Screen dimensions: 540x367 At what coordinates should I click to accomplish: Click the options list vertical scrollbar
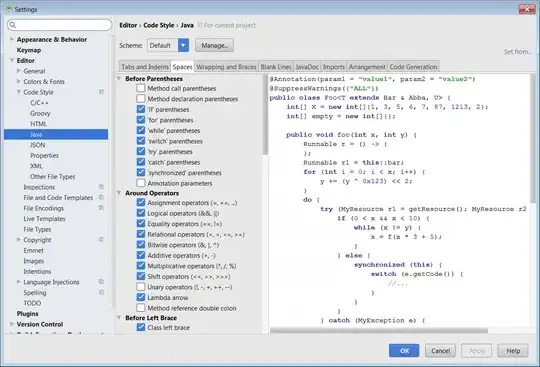click(x=264, y=114)
